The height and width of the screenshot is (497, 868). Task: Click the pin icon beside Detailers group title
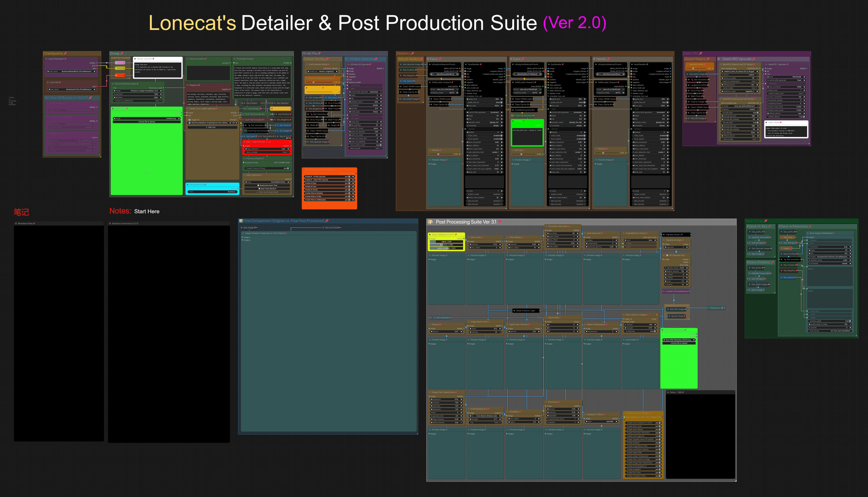(x=412, y=53)
